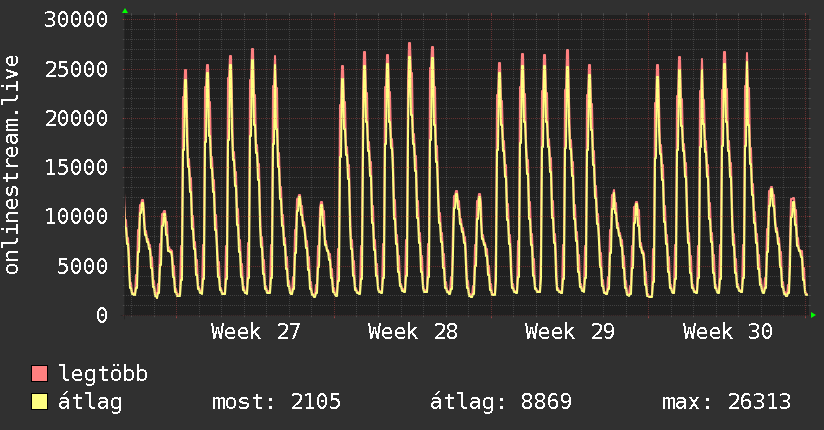Screen dimensions: 824x430
Task: Click the 15000 y-axis value
Action: click(x=76, y=168)
